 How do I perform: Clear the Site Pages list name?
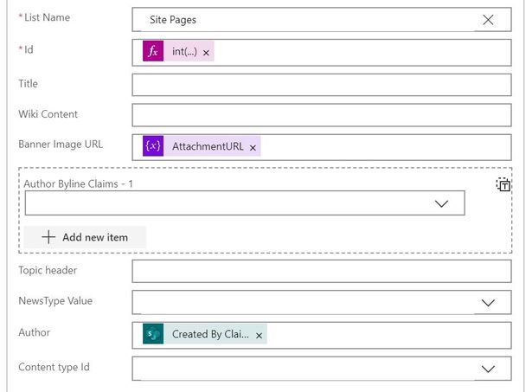pyautogui.click(x=488, y=20)
